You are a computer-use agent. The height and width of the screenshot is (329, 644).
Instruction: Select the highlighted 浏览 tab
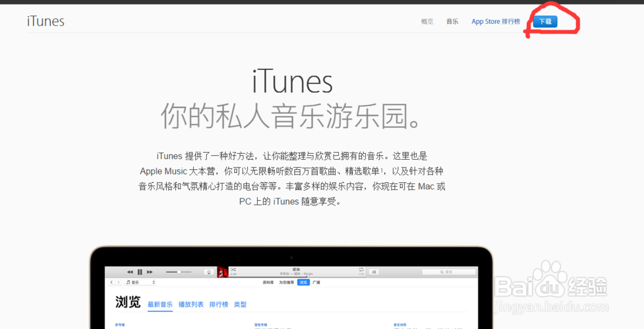click(x=303, y=283)
